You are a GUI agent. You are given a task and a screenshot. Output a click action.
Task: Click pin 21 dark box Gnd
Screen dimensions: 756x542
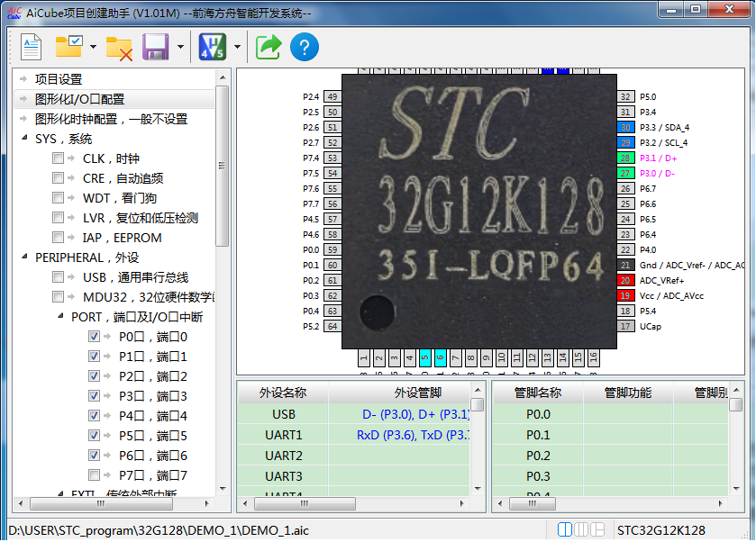click(625, 265)
